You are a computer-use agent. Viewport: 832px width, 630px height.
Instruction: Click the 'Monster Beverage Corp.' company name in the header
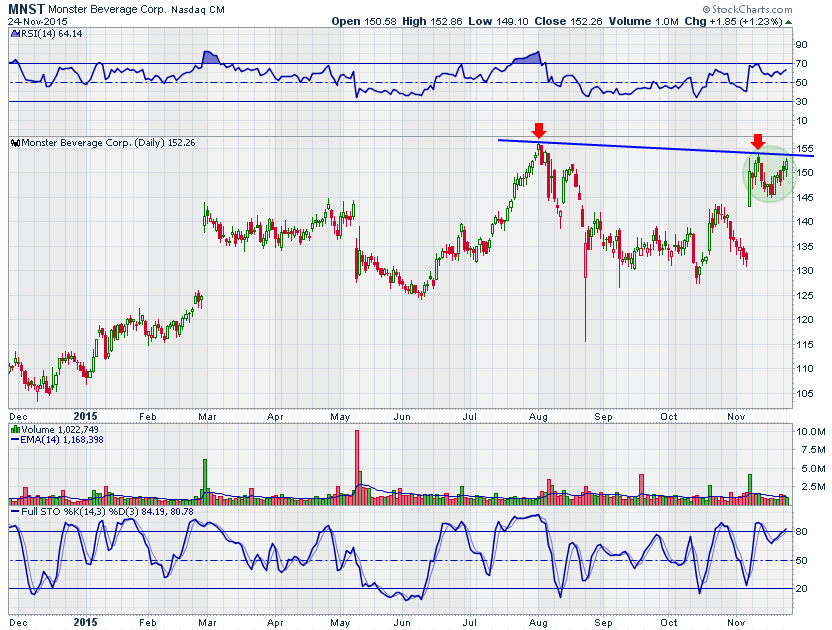pyautogui.click(x=108, y=10)
